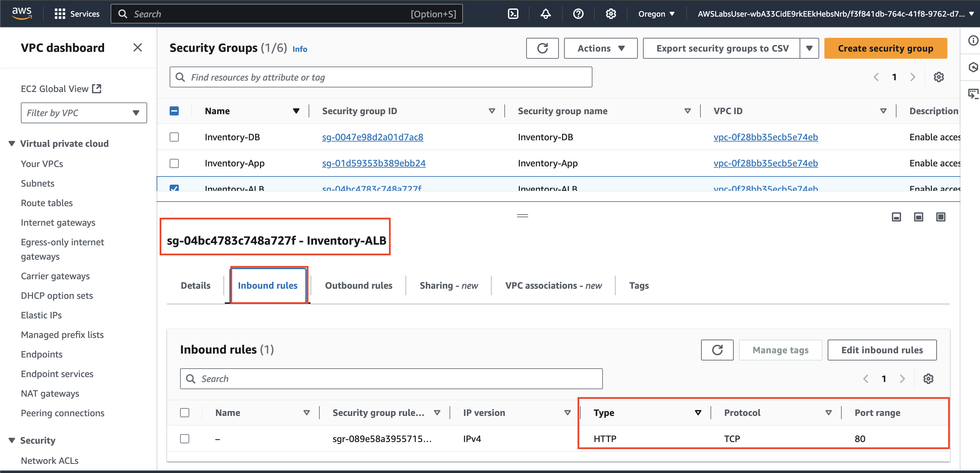Switch to the Details tab
Viewport: 980px width, 473px height.
pos(195,285)
